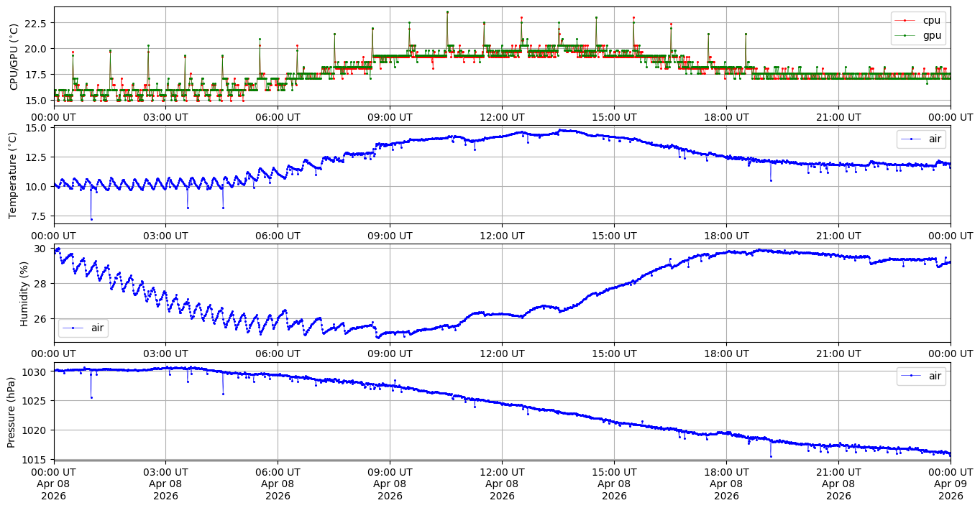Click 03:00 UT tick below the Temperature plot
Viewport: 980px width, 508px height.
coord(165,235)
